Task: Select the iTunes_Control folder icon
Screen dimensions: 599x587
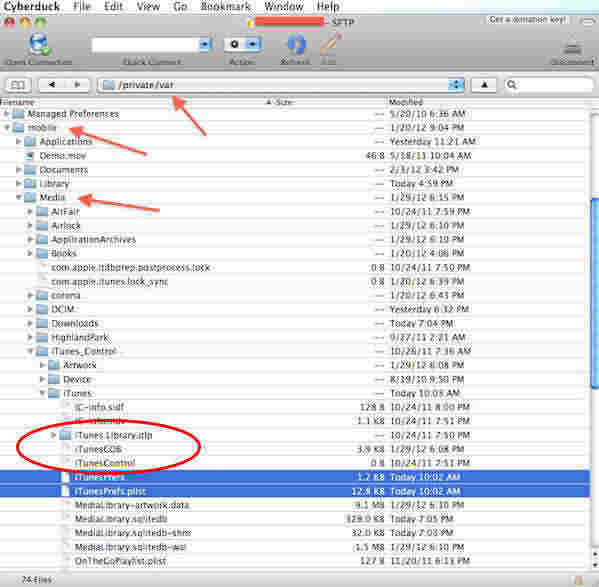Action: 42,351
